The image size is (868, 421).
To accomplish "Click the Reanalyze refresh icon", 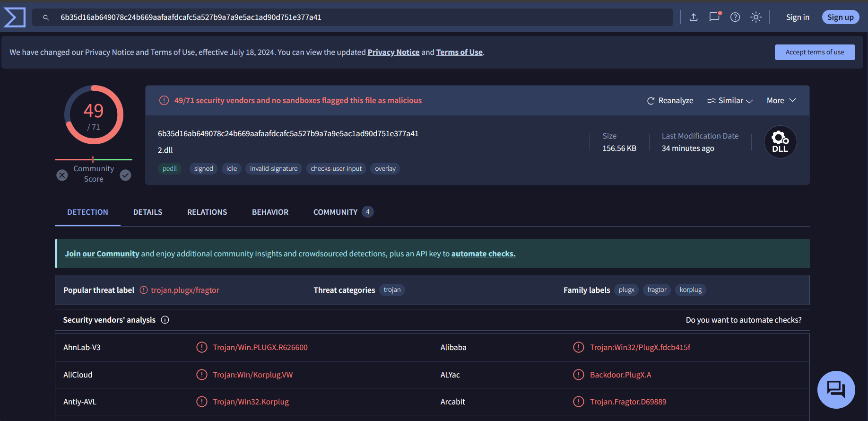I will [651, 101].
